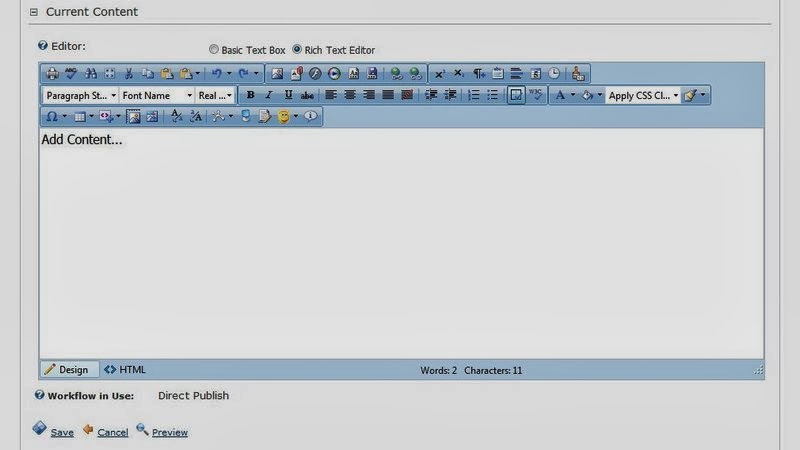Toggle full screen editor mode

point(110,73)
